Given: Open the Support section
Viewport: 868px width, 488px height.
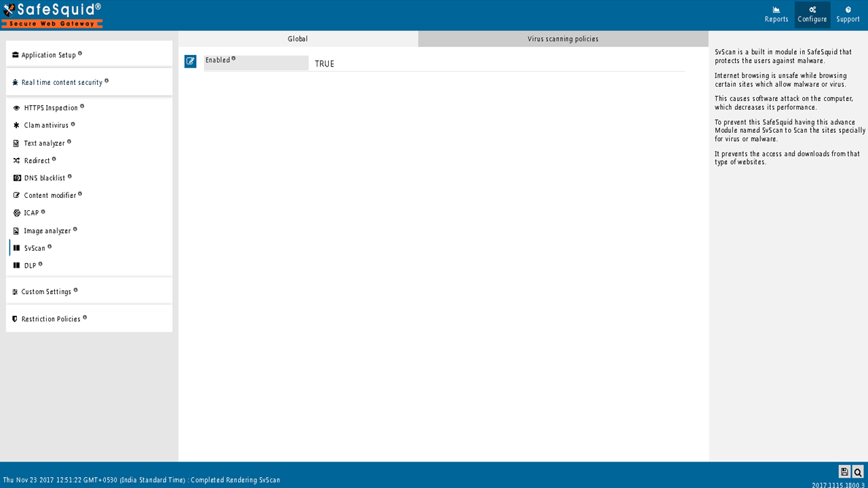Looking at the screenshot, I should (848, 15).
